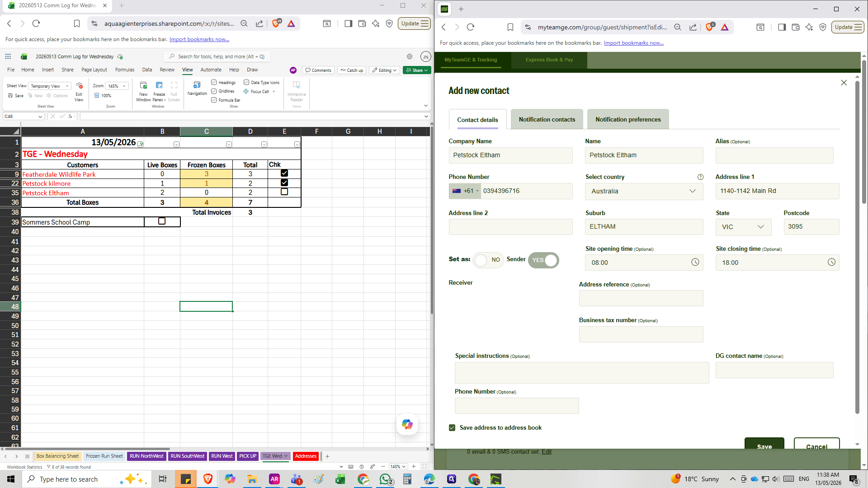Click the site opening time clock icon
The width and height of the screenshot is (868, 488).
[695, 263]
